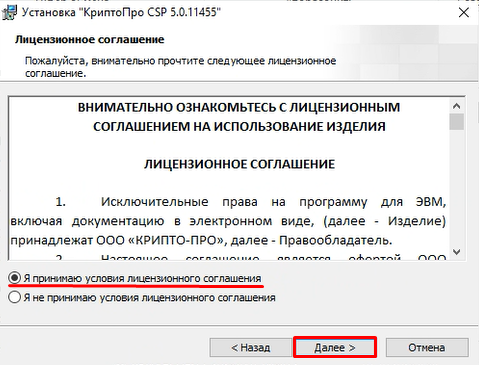
Task: Click the window title "Установка КриптоПро CSP 5.0.11455"
Action: pyautogui.click(x=121, y=13)
